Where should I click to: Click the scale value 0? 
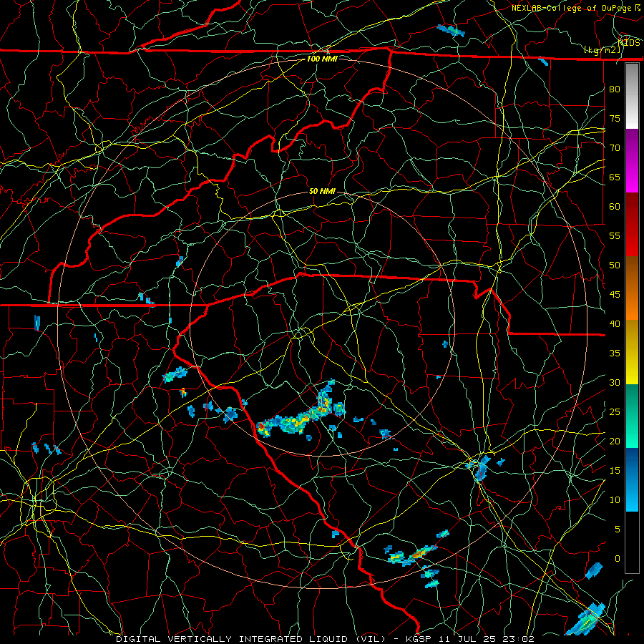click(x=618, y=559)
